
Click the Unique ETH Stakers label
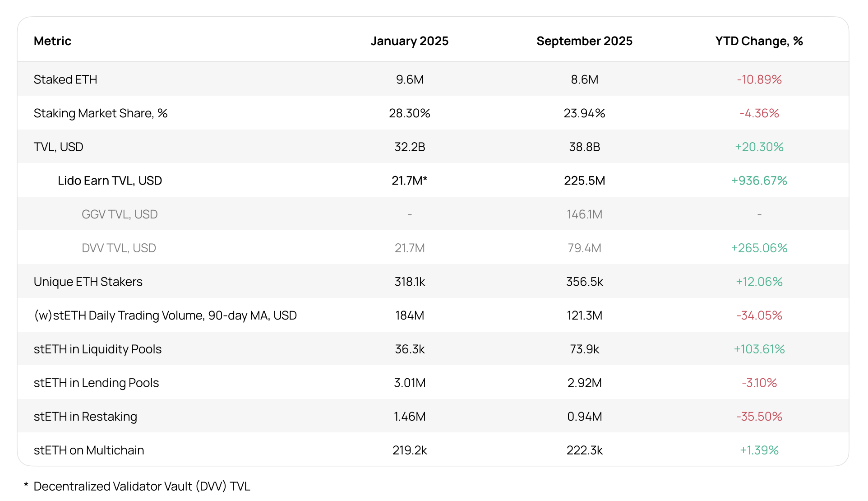point(88,282)
